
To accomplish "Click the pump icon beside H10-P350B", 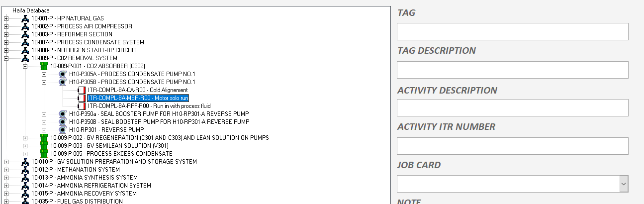I will 63,122.
